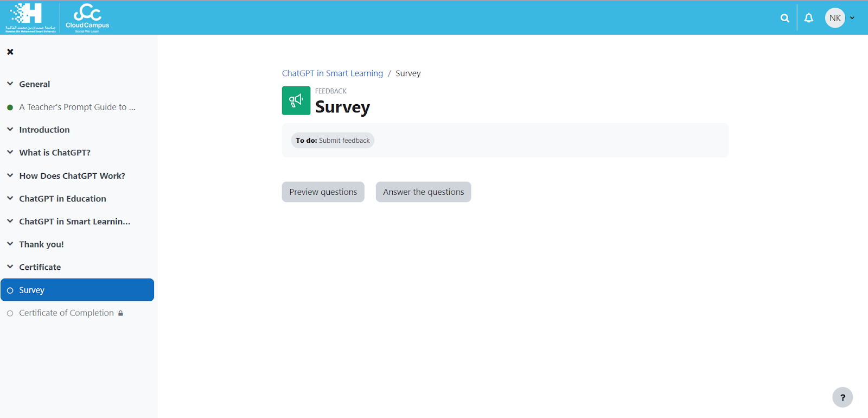This screenshot has height=418, width=868.
Task: Collapse the General section chevron
Action: tap(10, 84)
